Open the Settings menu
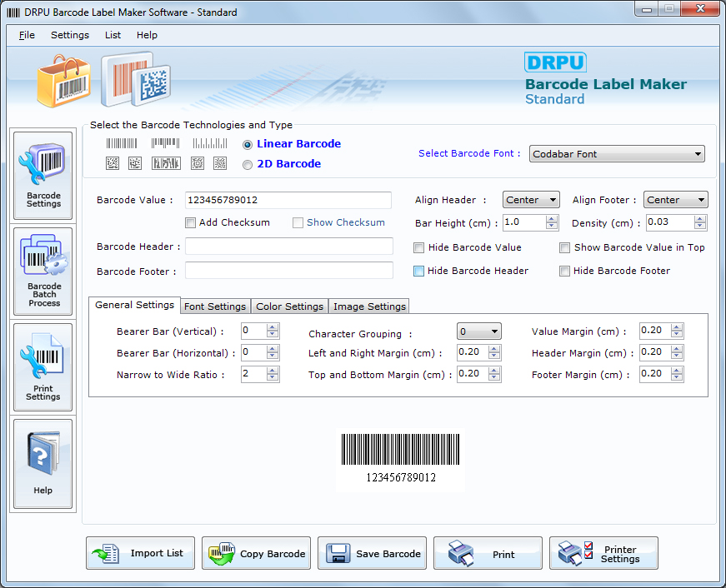This screenshot has width=726, height=588. pyautogui.click(x=69, y=35)
